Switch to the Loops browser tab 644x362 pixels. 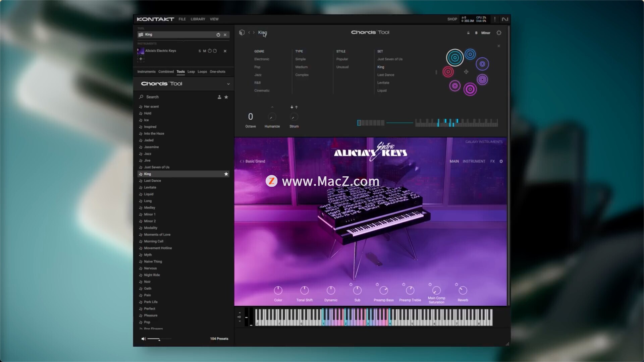click(202, 72)
